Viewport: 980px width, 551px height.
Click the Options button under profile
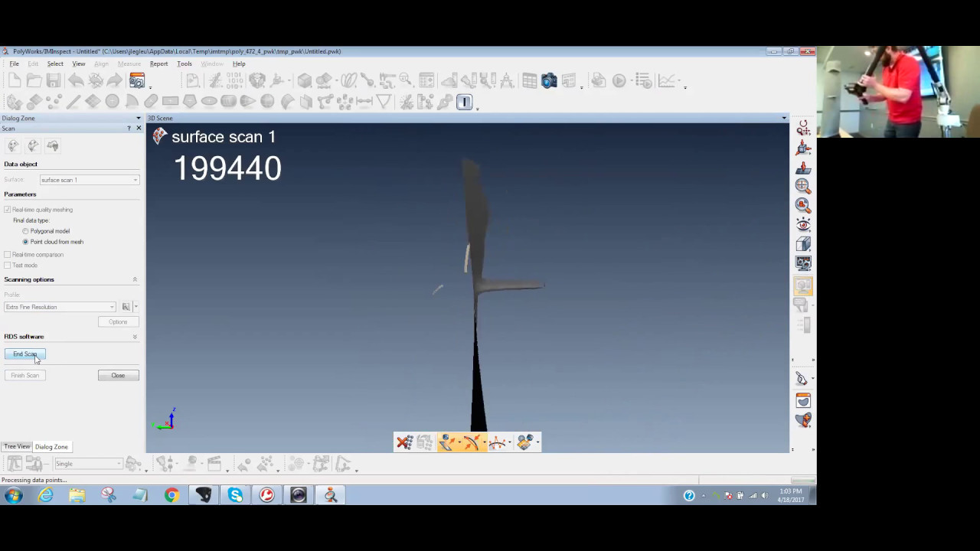point(118,321)
